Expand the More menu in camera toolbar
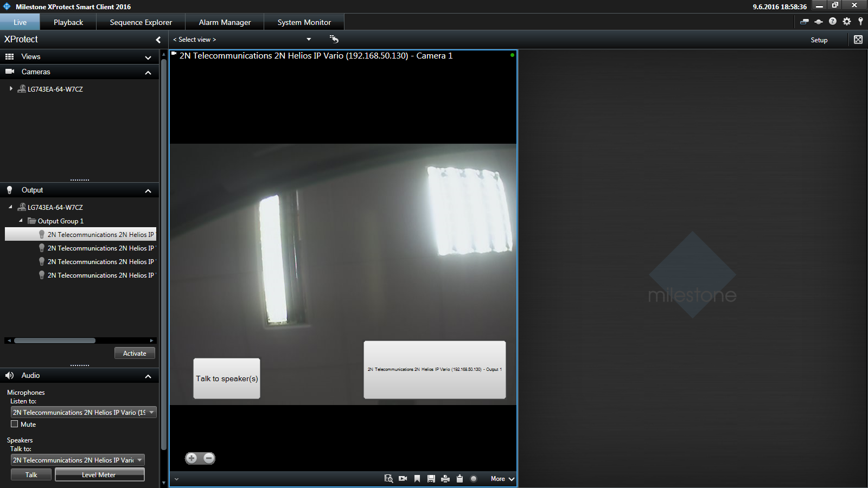The height and width of the screenshot is (488, 868). tap(502, 479)
